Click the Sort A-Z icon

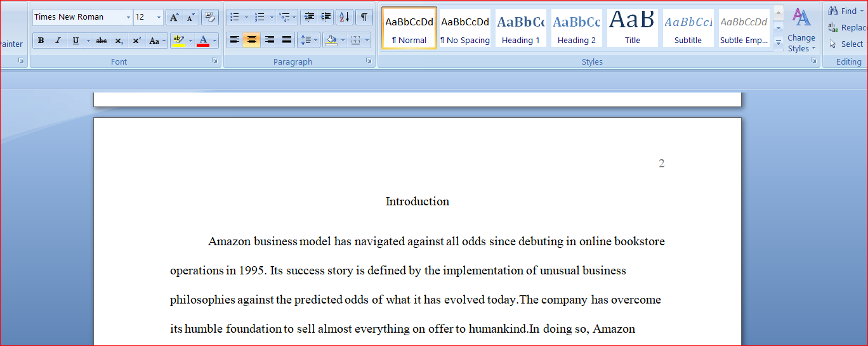[x=344, y=17]
